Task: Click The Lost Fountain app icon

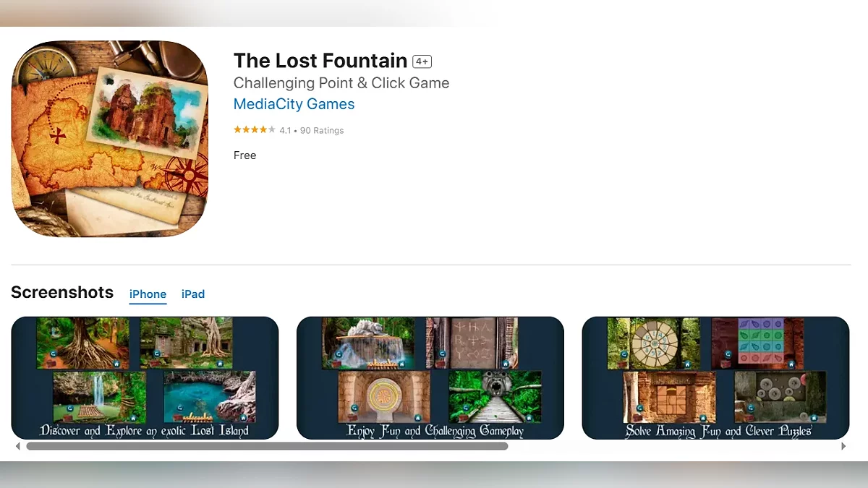Action: [110, 139]
